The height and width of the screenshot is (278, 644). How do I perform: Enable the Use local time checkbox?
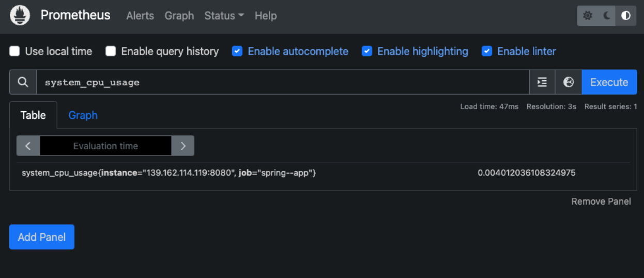[x=15, y=51]
